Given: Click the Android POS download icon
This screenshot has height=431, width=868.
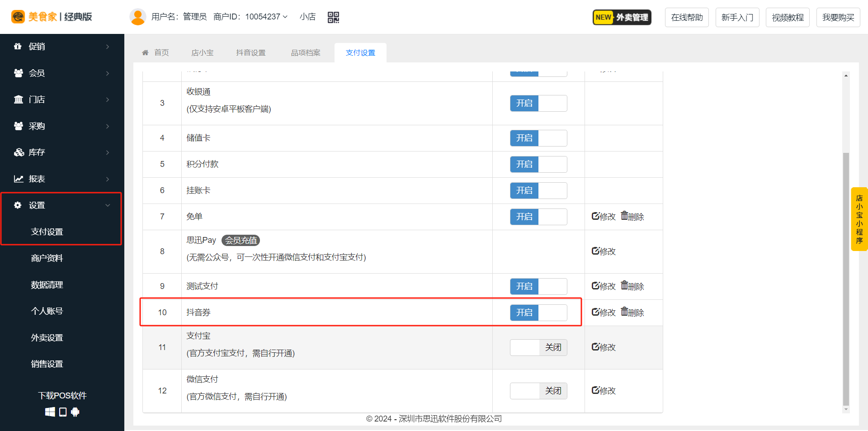Looking at the screenshot, I should (75, 412).
